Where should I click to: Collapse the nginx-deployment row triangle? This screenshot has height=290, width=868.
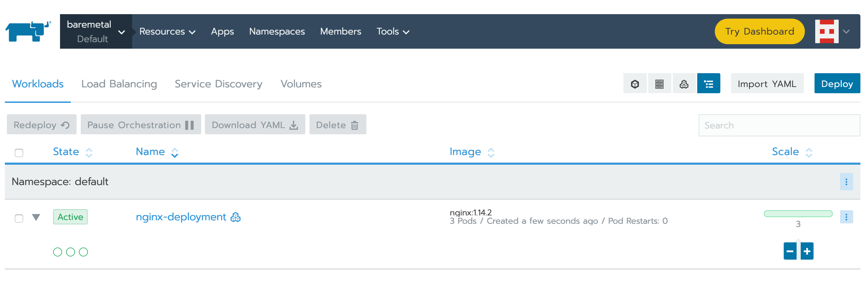(36, 217)
